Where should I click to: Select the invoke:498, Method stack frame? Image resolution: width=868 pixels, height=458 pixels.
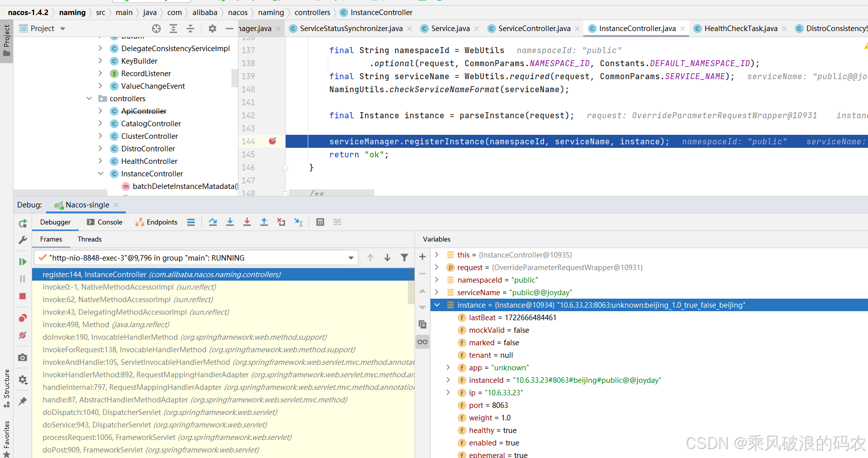tap(106, 325)
